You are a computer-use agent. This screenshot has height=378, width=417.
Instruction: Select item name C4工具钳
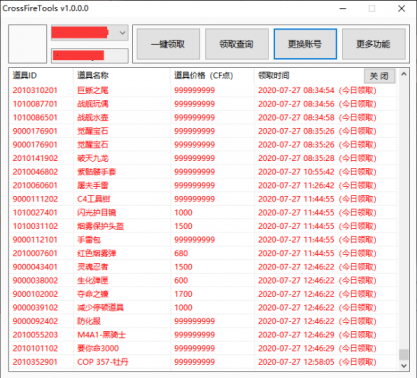tap(94, 199)
